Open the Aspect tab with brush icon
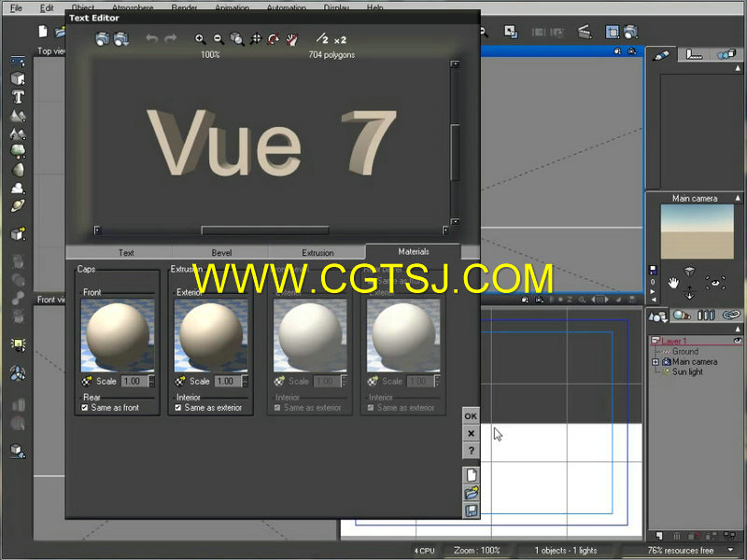Image resolution: width=747 pixels, height=560 pixels. (x=661, y=55)
